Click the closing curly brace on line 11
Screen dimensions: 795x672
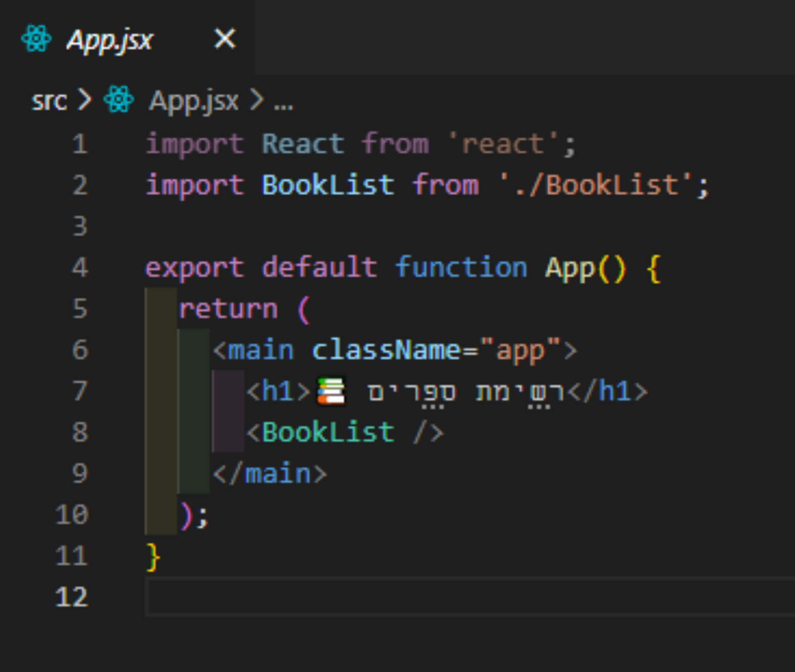tap(153, 557)
